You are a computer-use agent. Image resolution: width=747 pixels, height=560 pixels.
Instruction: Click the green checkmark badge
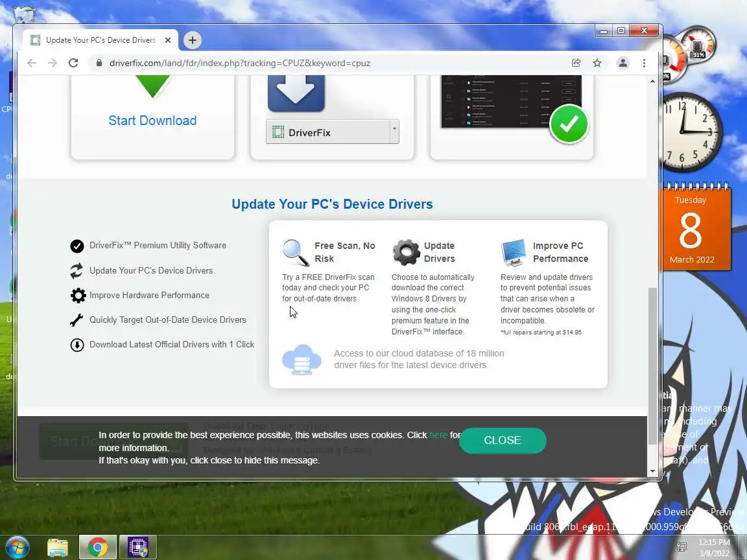[x=569, y=124]
